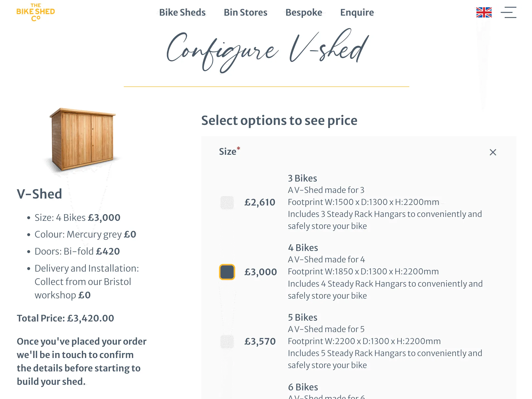The image size is (532, 399).
Task: Click the £3,570 price label
Action: [x=260, y=342]
